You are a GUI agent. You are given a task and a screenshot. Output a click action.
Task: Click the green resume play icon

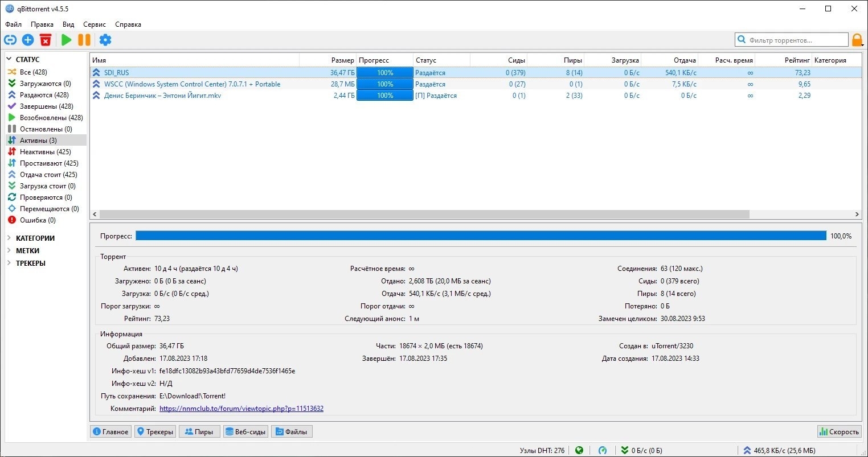pos(67,40)
